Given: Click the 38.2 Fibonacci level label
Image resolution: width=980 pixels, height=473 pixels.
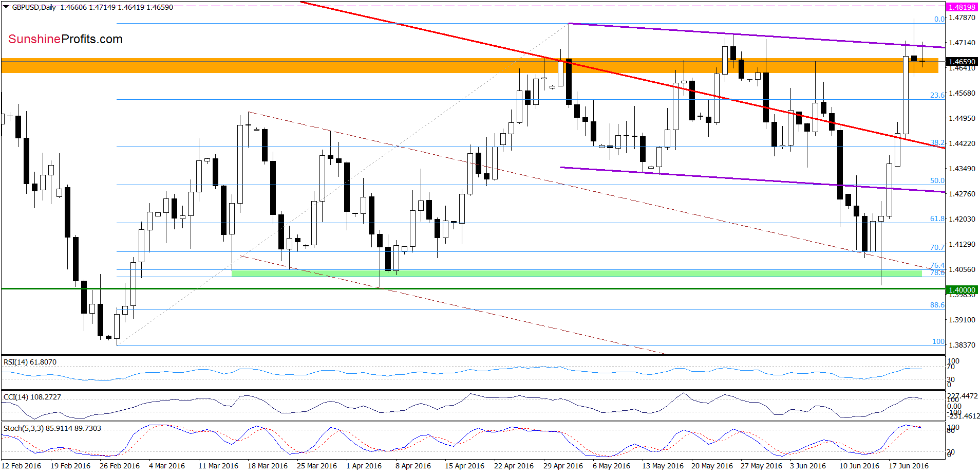Looking at the screenshot, I should coord(937,142).
